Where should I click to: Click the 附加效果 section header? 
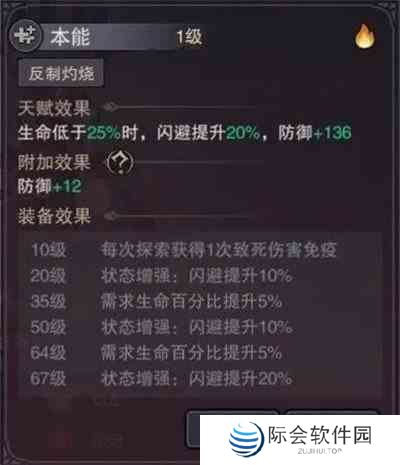tap(54, 163)
